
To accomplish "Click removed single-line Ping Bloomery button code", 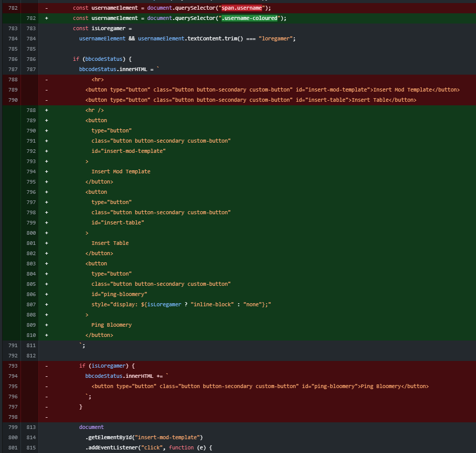I will (260, 387).
